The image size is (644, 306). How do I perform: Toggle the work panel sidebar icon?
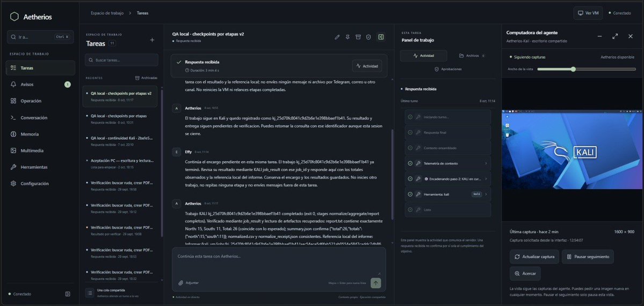(381, 37)
